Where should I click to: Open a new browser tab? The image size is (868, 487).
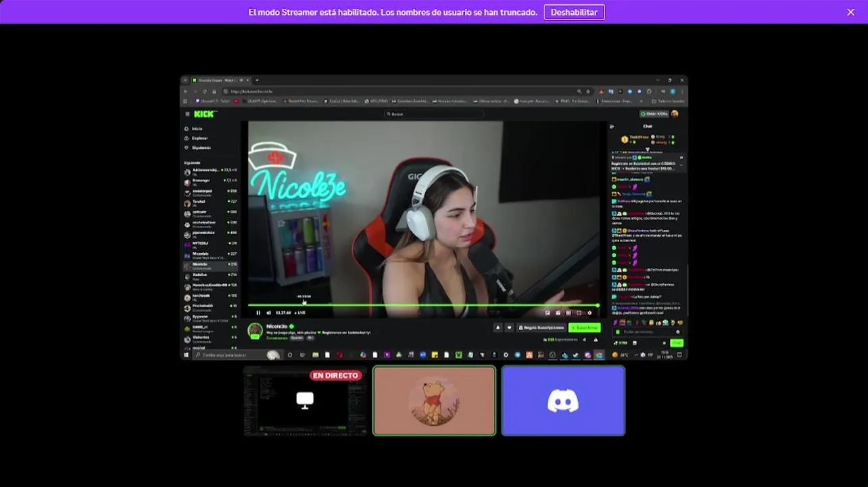click(257, 80)
